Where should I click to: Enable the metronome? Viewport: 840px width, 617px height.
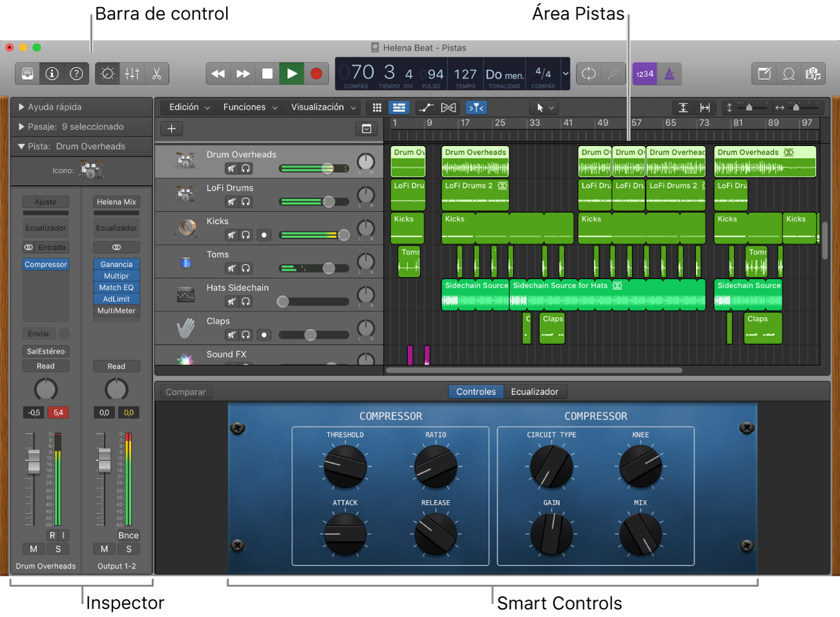coord(670,74)
